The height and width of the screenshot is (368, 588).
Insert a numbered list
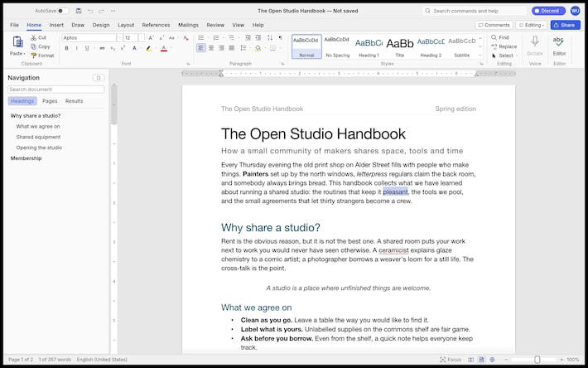pos(216,38)
